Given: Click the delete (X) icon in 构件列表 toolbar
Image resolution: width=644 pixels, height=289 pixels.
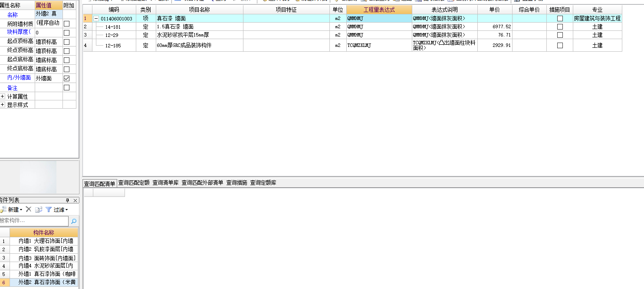Looking at the screenshot, I should tap(28, 209).
